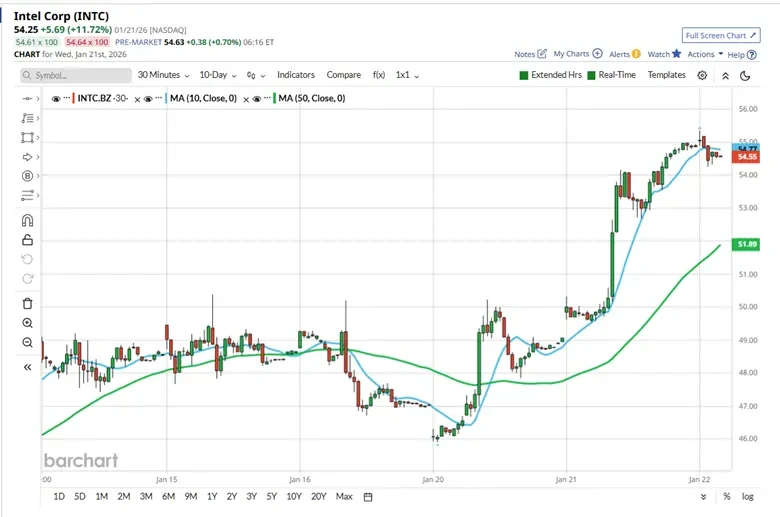Click the Alerts exclamation icon
780x517 pixels.
636,54
